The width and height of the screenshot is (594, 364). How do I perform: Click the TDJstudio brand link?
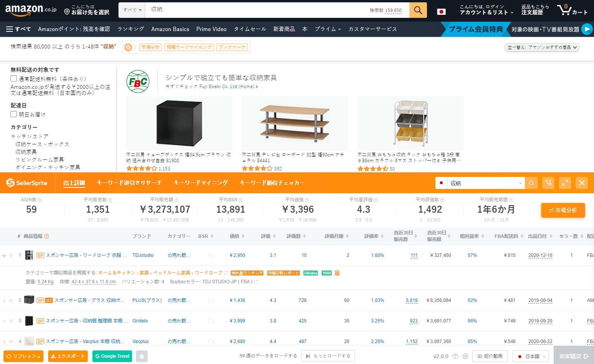point(143,255)
